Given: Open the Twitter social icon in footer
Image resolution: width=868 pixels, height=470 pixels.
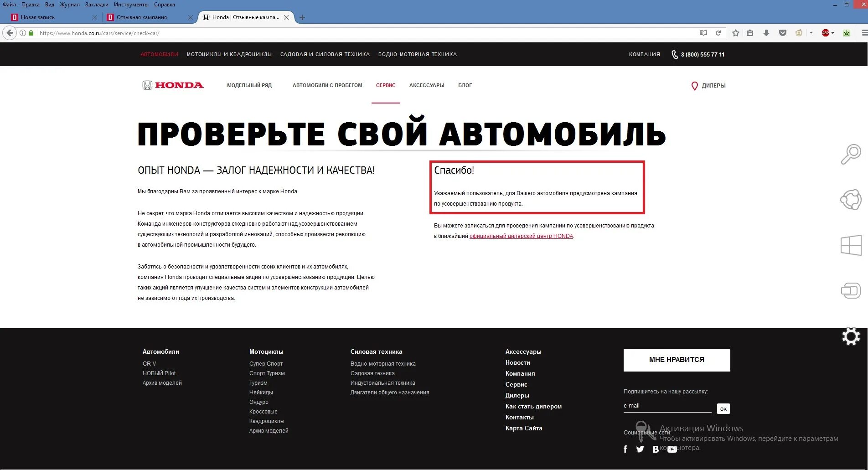Looking at the screenshot, I should [x=640, y=449].
